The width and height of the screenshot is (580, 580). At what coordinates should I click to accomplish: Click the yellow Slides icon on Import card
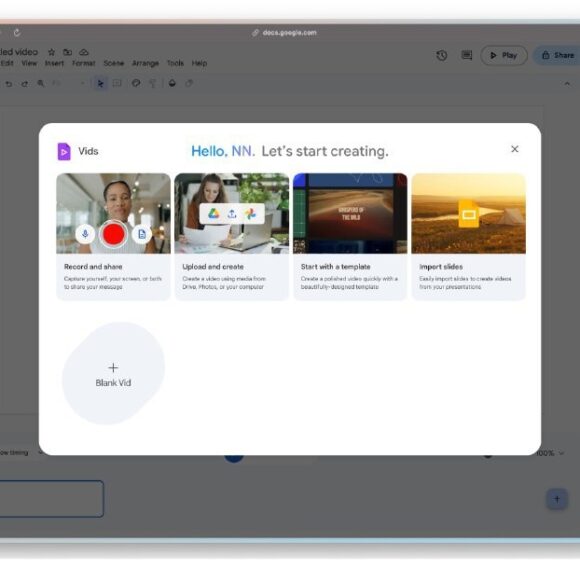click(468, 214)
